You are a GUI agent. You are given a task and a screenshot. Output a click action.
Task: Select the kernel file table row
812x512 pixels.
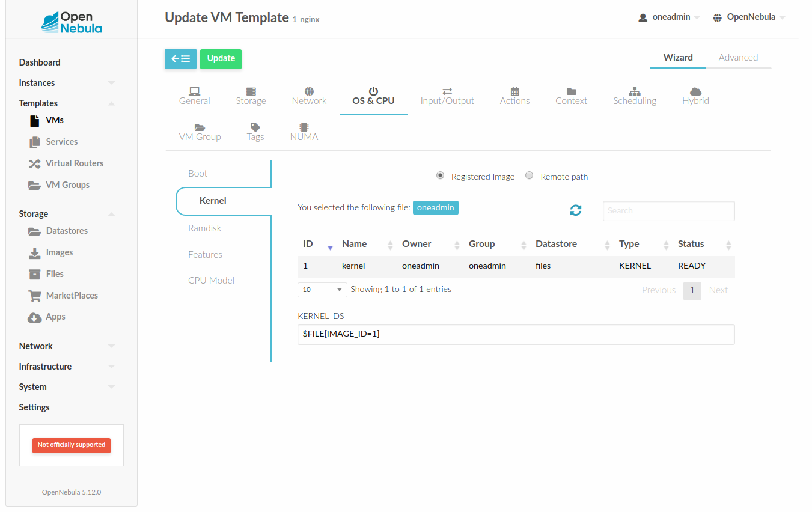pyautogui.click(x=516, y=266)
